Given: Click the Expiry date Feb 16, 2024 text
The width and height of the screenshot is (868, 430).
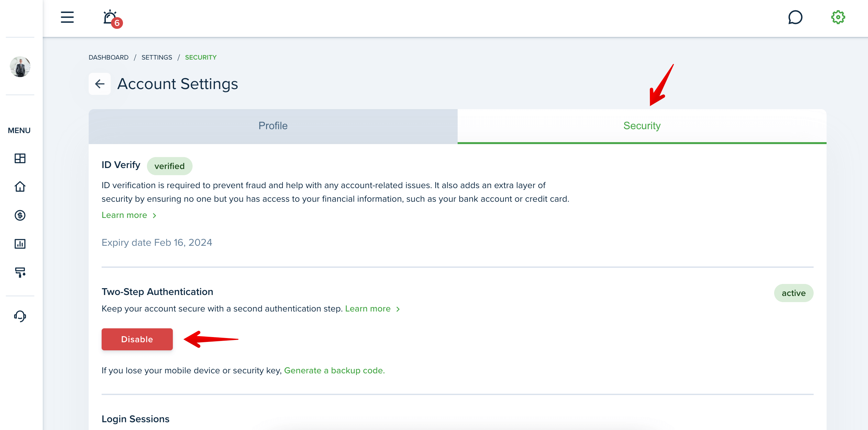Looking at the screenshot, I should pos(157,242).
